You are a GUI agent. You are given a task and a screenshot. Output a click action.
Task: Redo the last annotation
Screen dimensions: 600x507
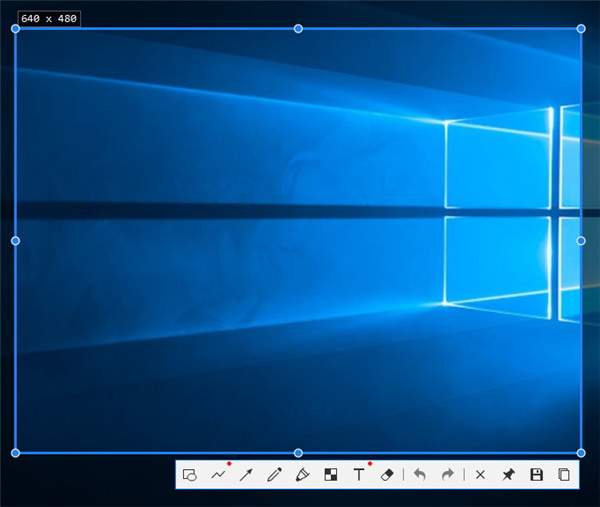[x=447, y=475]
